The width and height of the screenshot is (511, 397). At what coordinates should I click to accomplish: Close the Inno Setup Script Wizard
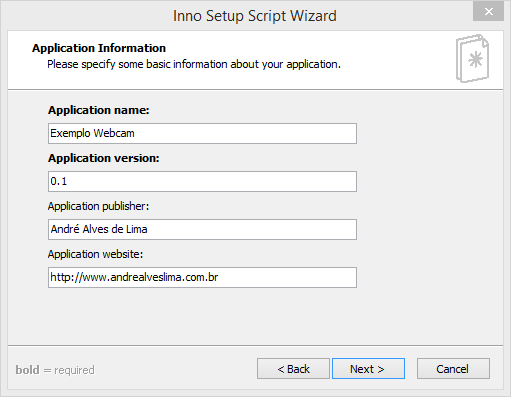point(488,12)
